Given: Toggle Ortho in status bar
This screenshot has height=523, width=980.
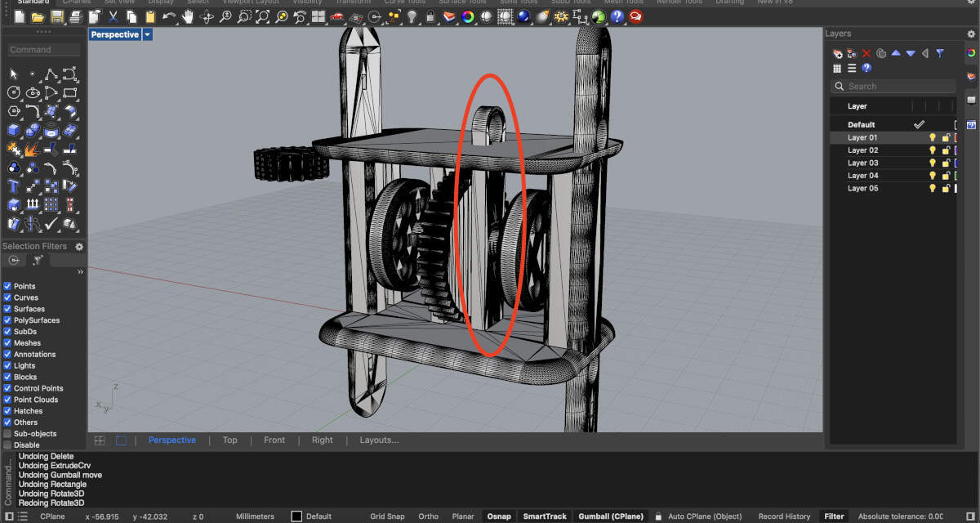Looking at the screenshot, I should click(x=428, y=516).
